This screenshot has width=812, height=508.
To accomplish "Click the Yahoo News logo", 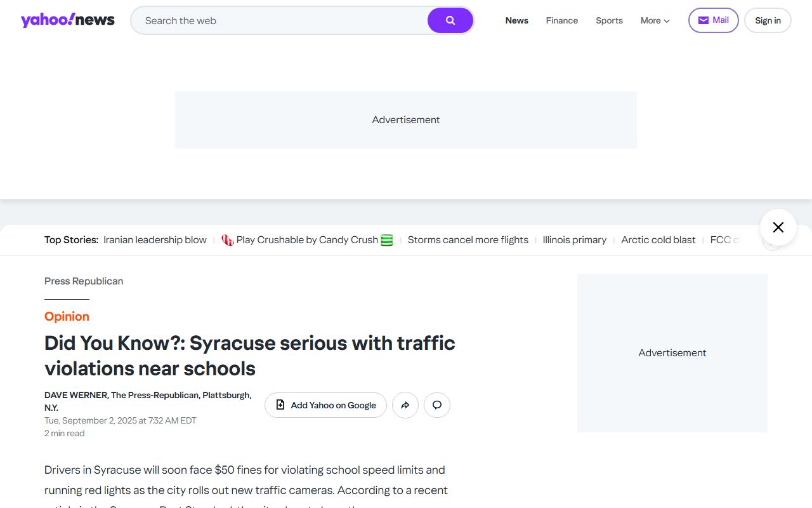I will coord(68,20).
